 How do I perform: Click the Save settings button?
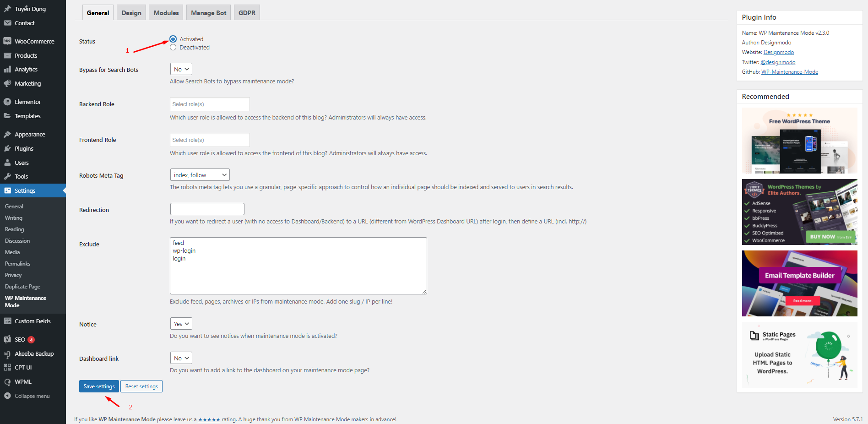pos(99,386)
